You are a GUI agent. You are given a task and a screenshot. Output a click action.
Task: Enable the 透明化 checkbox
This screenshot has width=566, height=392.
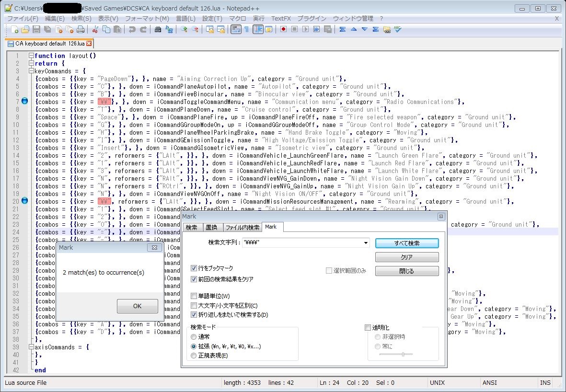[368, 328]
